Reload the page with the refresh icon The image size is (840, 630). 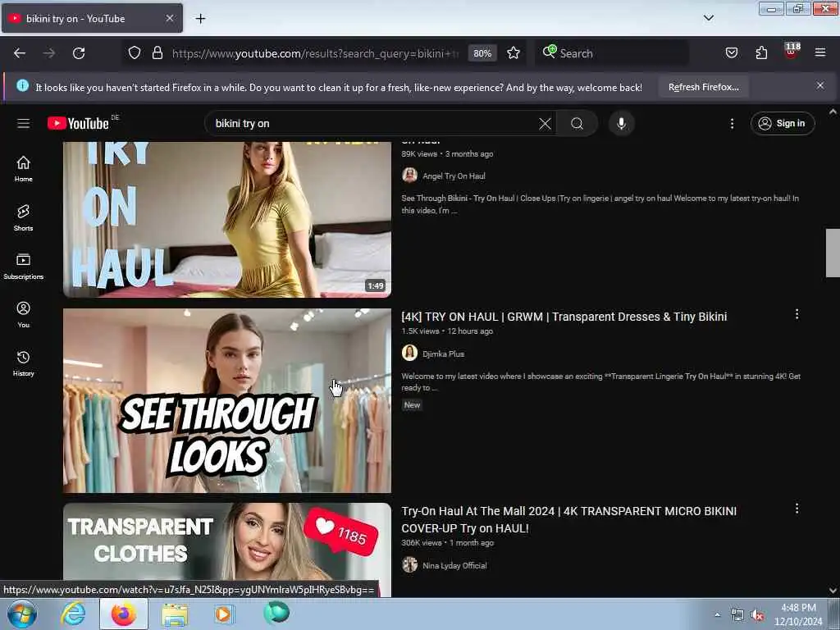coord(79,53)
